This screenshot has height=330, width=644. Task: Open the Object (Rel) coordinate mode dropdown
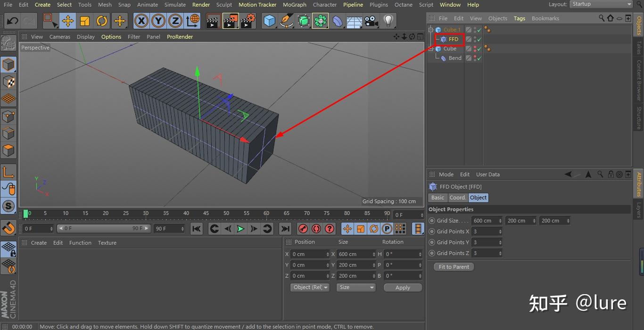point(310,287)
